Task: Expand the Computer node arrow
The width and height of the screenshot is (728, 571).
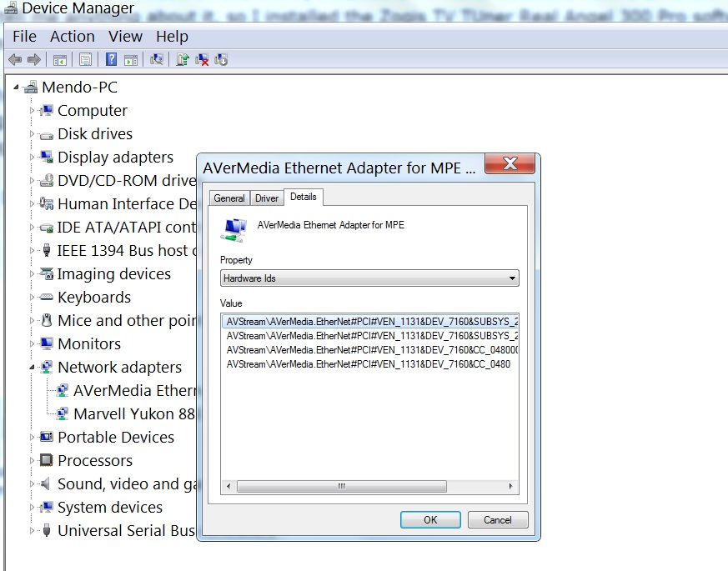Action: click(32, 111)
